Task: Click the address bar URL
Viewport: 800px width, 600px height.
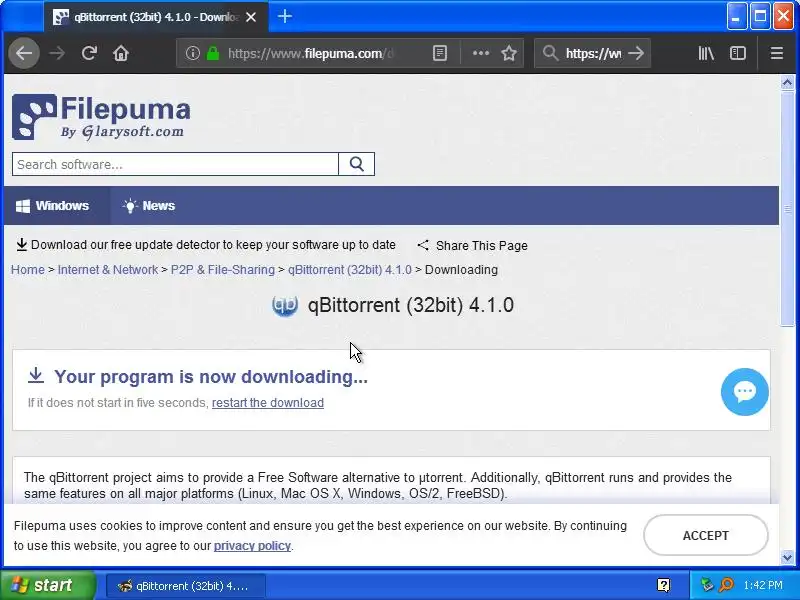Action: [311, 53]
